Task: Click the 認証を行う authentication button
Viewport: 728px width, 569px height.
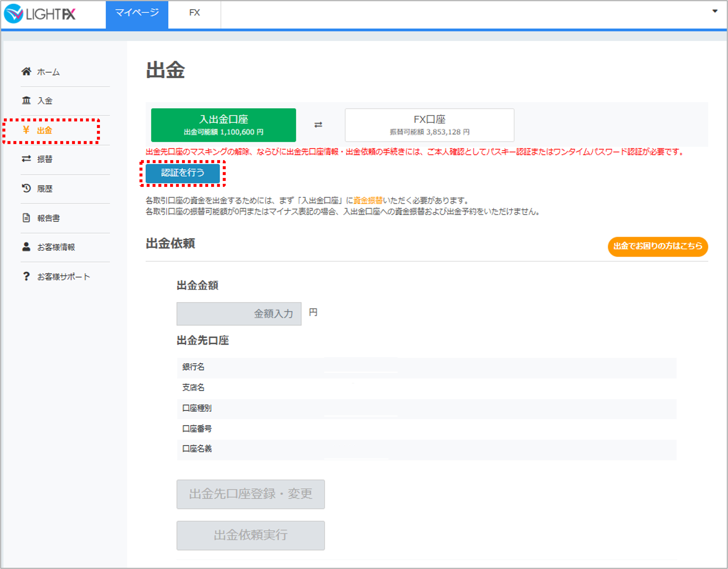Action: (183, 173)
